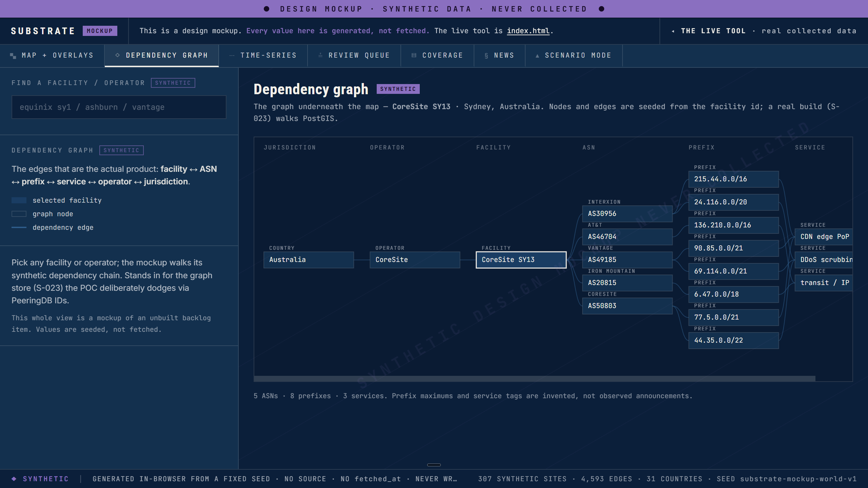Click the OPERATOR column header
The height and width of the screenshot is (488, 868).
[x=387, y=148]
